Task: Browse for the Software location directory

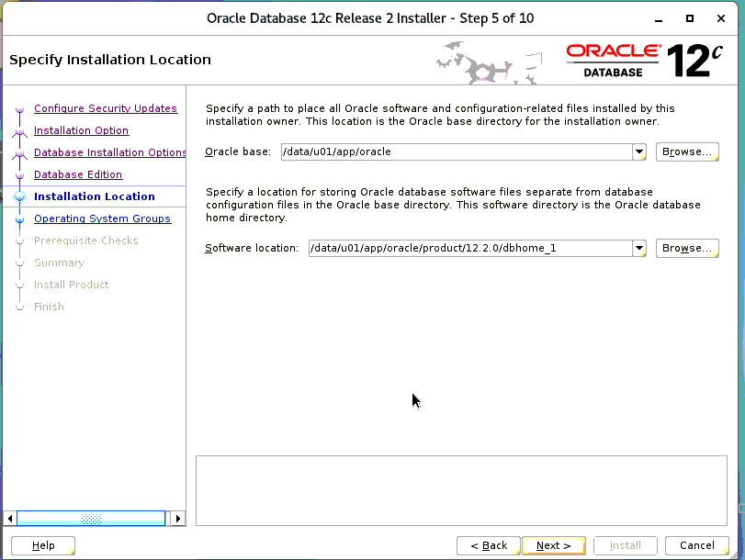Action: click(x=687, y=248)
